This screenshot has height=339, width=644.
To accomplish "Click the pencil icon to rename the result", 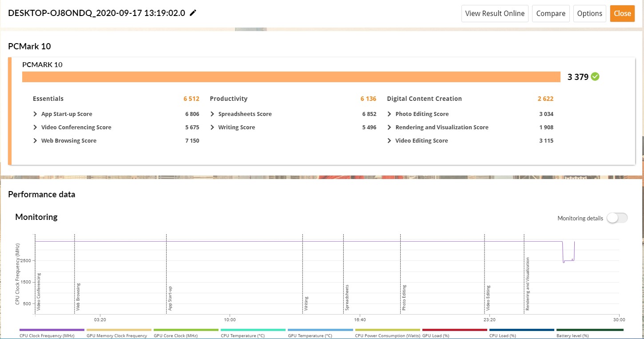I will [193, 13].
